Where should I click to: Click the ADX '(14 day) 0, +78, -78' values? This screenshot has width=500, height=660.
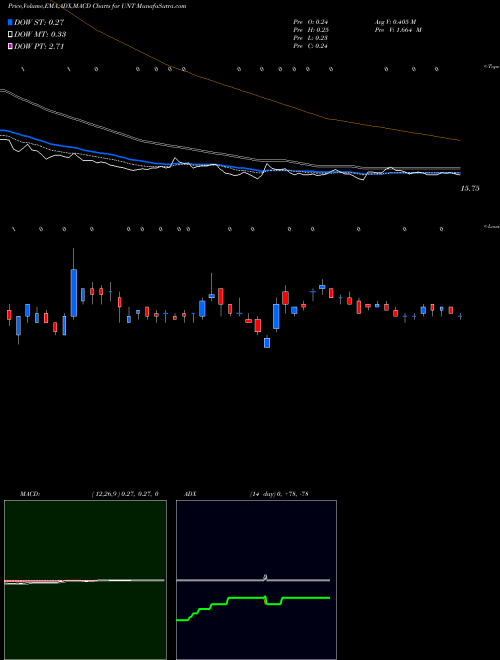(x=279, y=494)
